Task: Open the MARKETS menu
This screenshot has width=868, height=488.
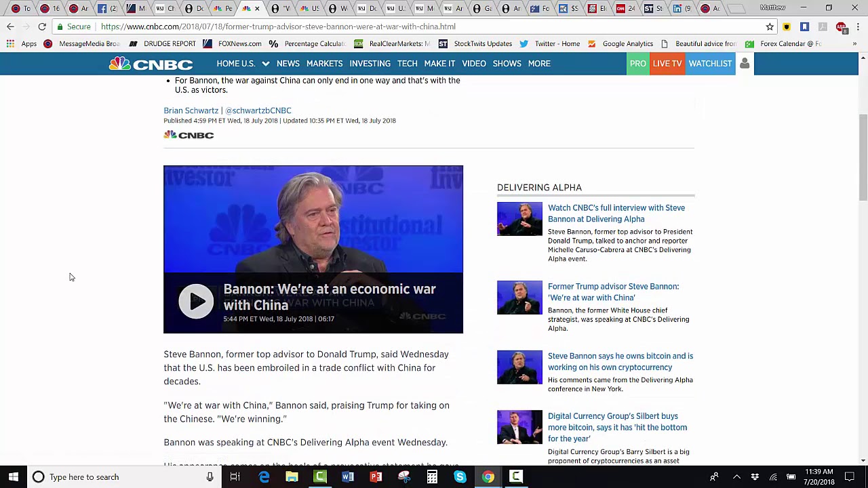Action: tap(324, 64)
